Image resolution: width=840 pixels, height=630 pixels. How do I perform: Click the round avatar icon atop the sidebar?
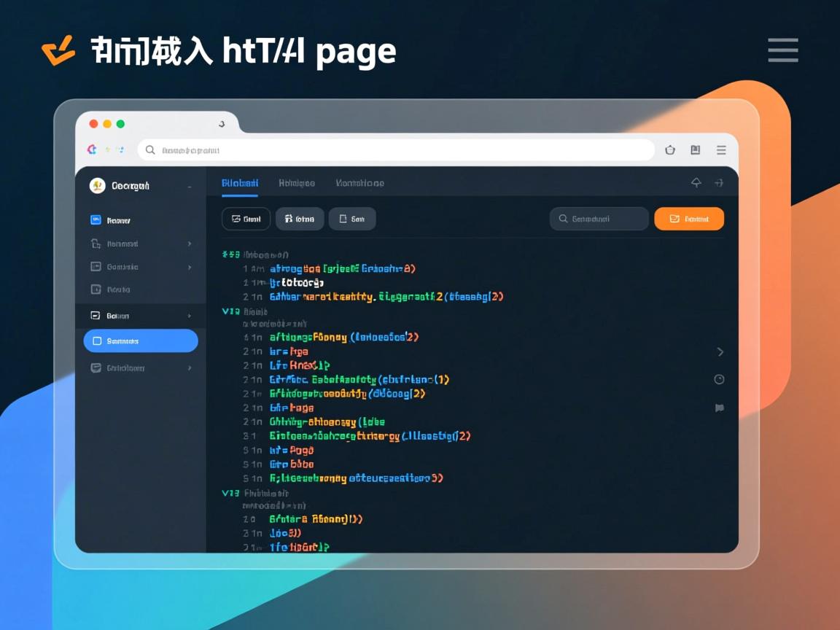coord(97,186)
